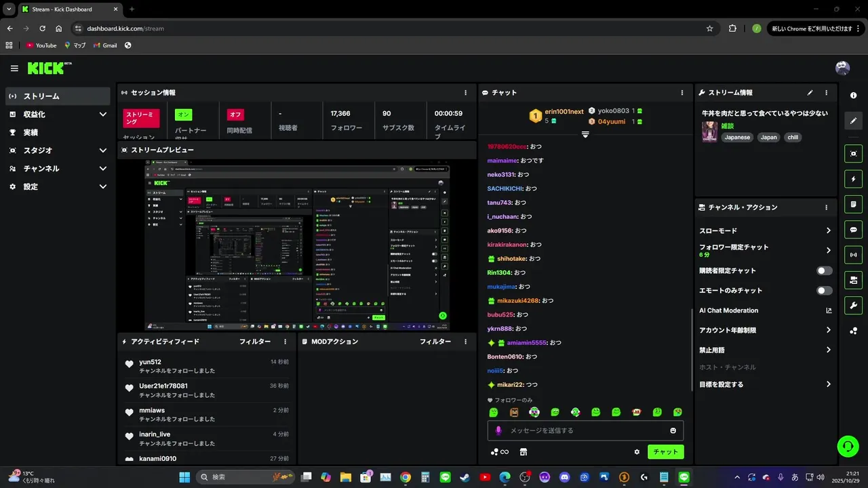Screen dimensions: 868x488
Task: Select ストリーム in left sidebar
Action: point(58,96)
